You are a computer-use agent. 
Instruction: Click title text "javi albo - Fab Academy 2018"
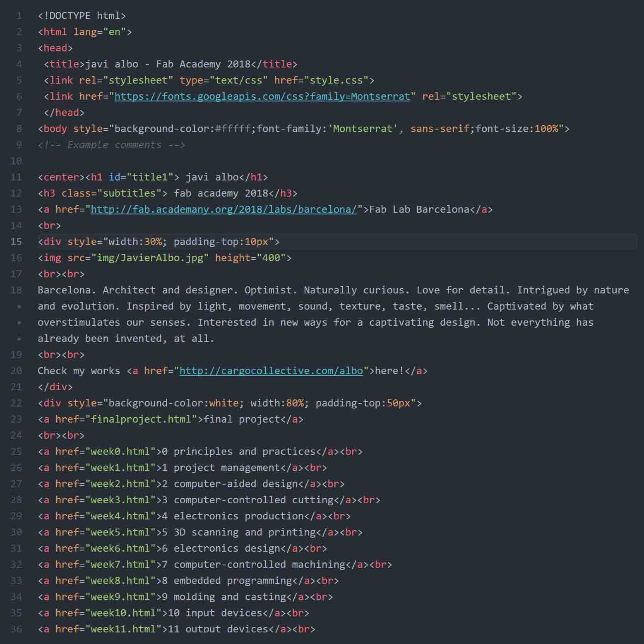(168, 64)
